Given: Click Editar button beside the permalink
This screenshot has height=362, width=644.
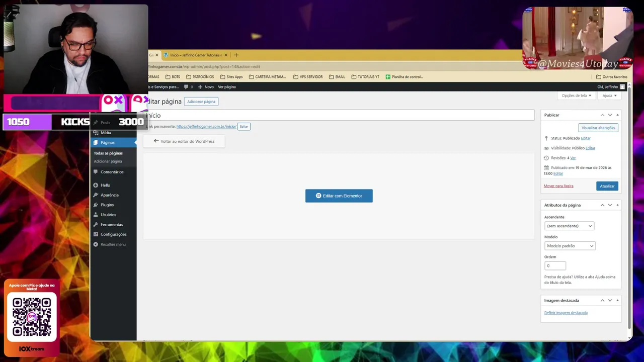Looking at the screenshot, I should (244, 127).
